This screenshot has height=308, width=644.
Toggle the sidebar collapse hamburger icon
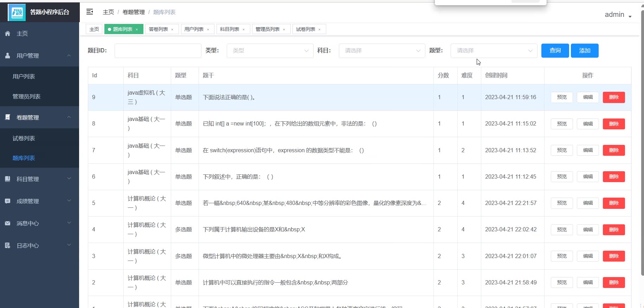(x=90, y=12)
